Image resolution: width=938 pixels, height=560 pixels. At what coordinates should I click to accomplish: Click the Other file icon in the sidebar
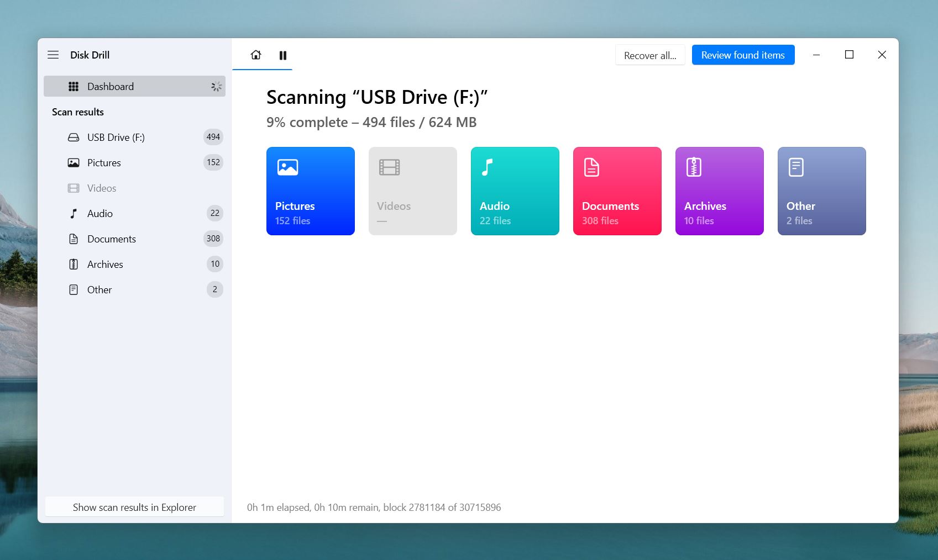(x=74, y=289)
